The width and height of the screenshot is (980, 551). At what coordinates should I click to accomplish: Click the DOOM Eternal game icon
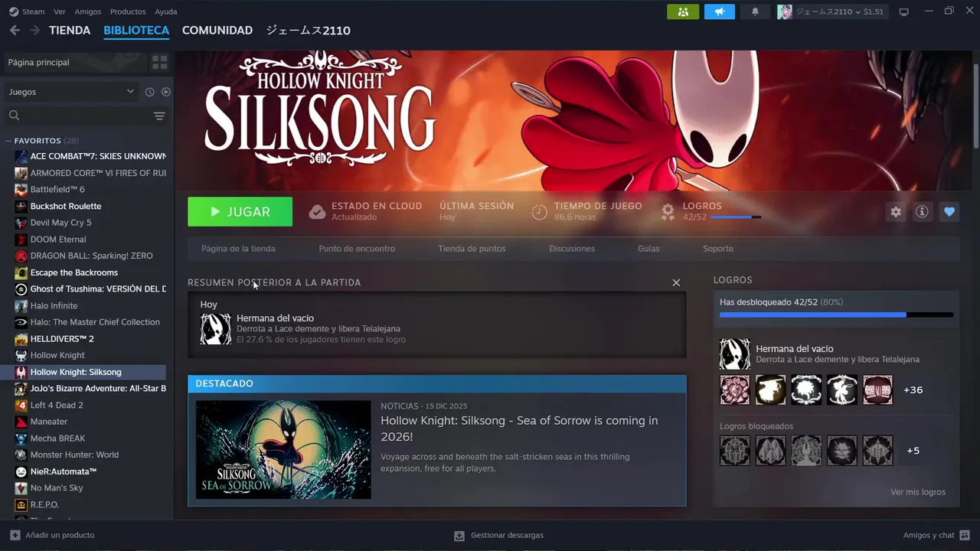(21, 240)
